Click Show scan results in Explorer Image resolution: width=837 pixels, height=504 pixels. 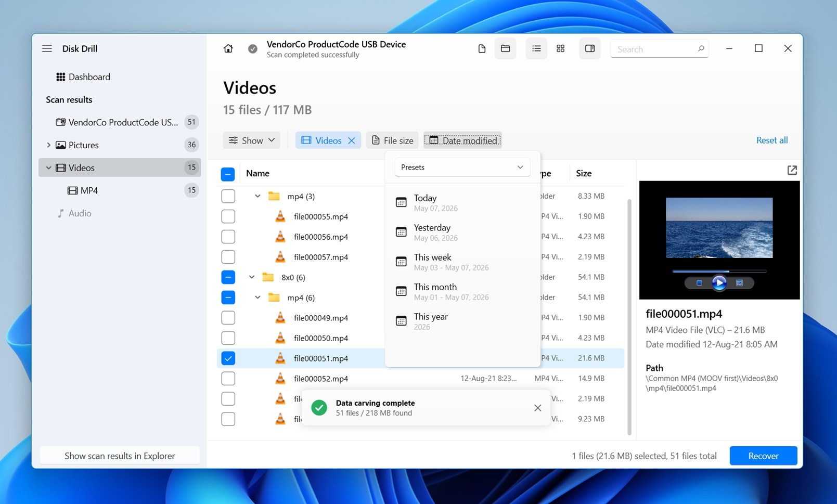pos(120,456)
